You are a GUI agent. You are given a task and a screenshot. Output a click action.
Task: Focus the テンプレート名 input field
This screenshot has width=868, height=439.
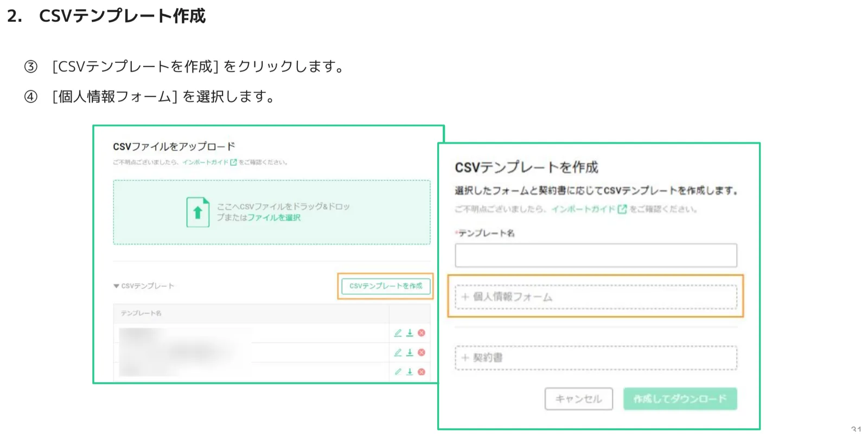point(596,255)
